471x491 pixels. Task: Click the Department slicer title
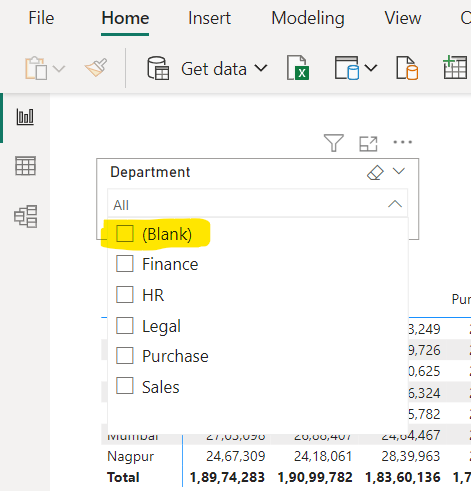click(150, 172)
